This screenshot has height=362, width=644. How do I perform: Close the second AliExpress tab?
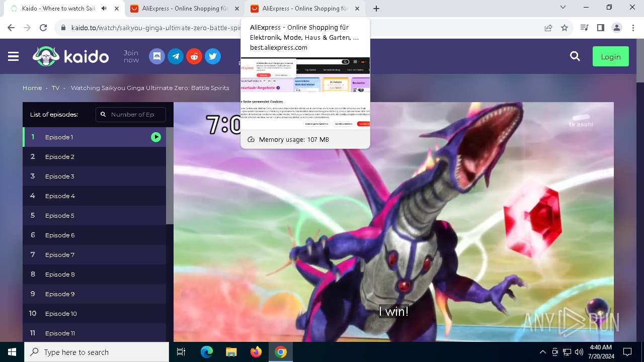click(x=237, y=9)
